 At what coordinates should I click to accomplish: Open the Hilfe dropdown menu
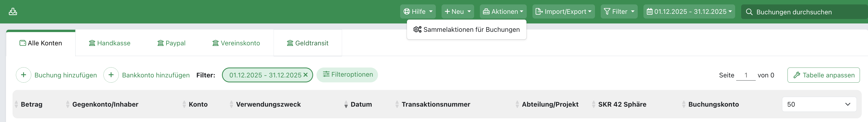[x=418, y=11]
